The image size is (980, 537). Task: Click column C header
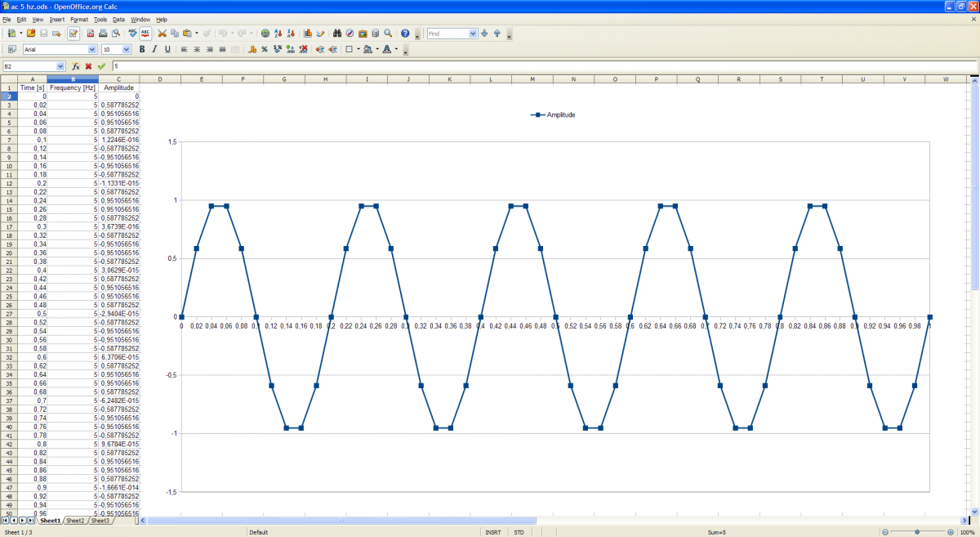pyautogui.click(x=119, y=79)
